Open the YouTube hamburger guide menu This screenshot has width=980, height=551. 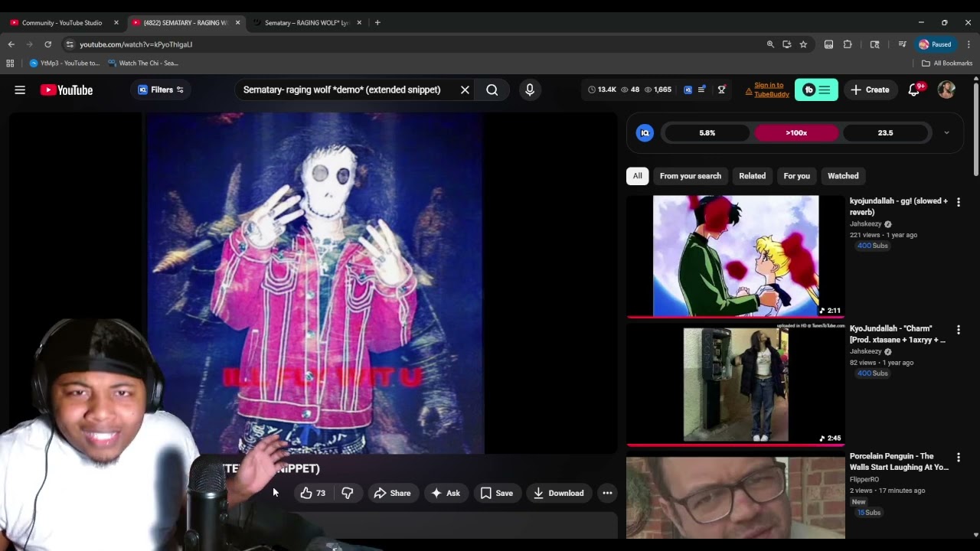click(x=20, y=90)
